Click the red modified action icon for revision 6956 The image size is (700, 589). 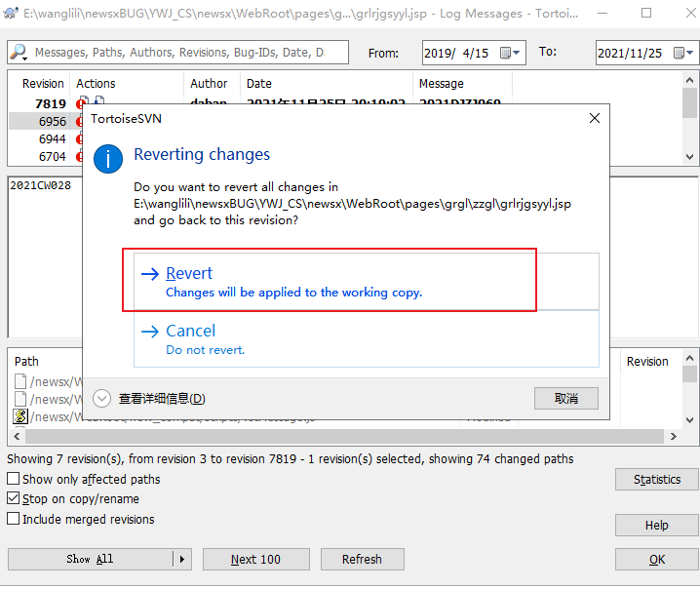click(78, 122)
